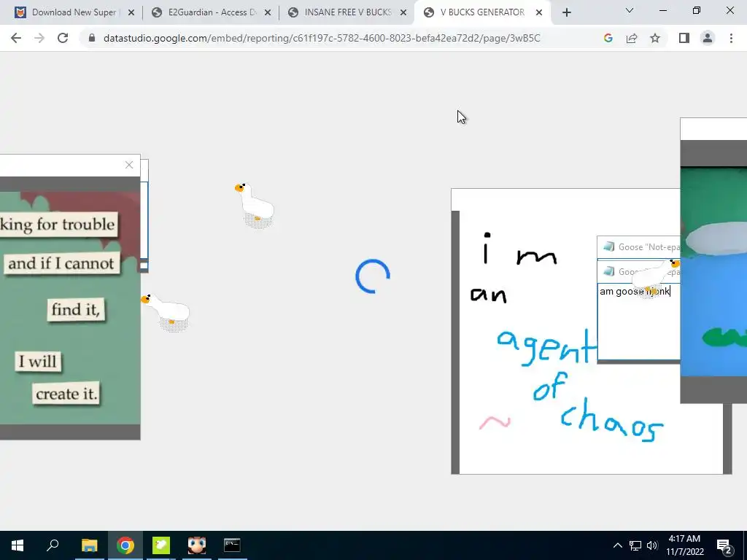Open the tab search dropdown arrow
The width and height of the screenshot is (747, 560).
[630, 10]
